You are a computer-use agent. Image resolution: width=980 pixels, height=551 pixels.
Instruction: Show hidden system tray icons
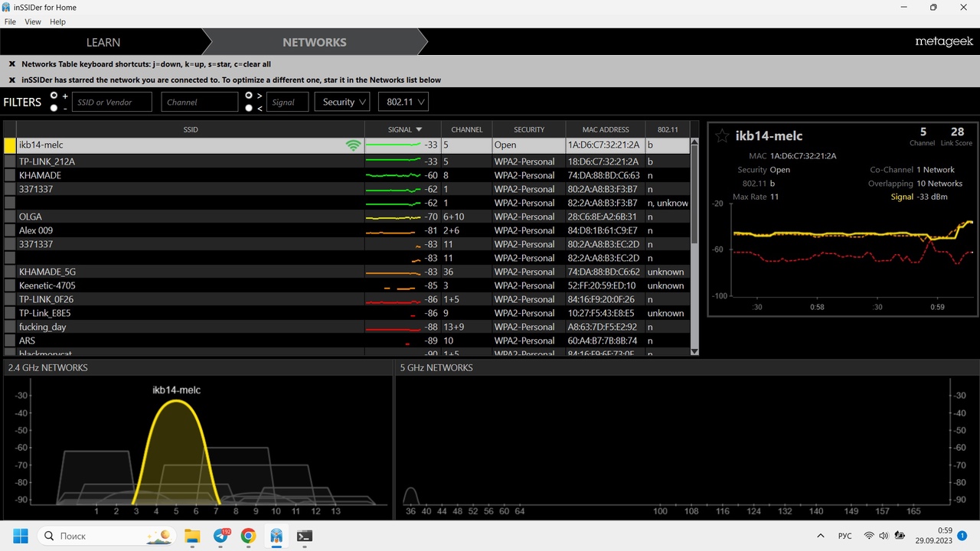coord(821,536)
